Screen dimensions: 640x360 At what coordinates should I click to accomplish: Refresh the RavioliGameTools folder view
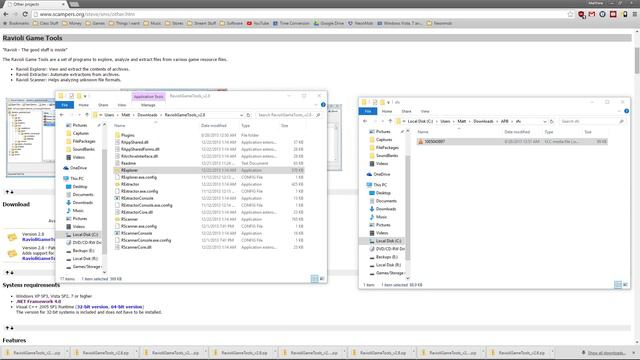(x=248, y=115)
